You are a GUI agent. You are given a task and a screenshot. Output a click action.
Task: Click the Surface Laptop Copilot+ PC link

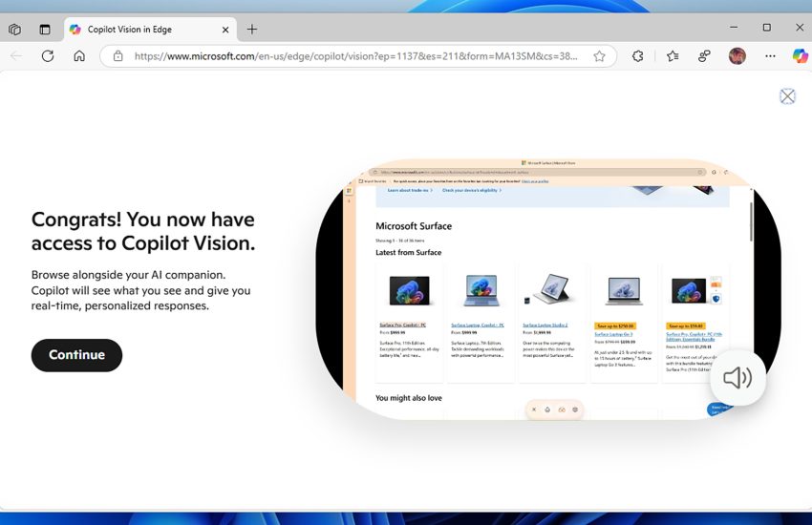(x=478, y=325)
